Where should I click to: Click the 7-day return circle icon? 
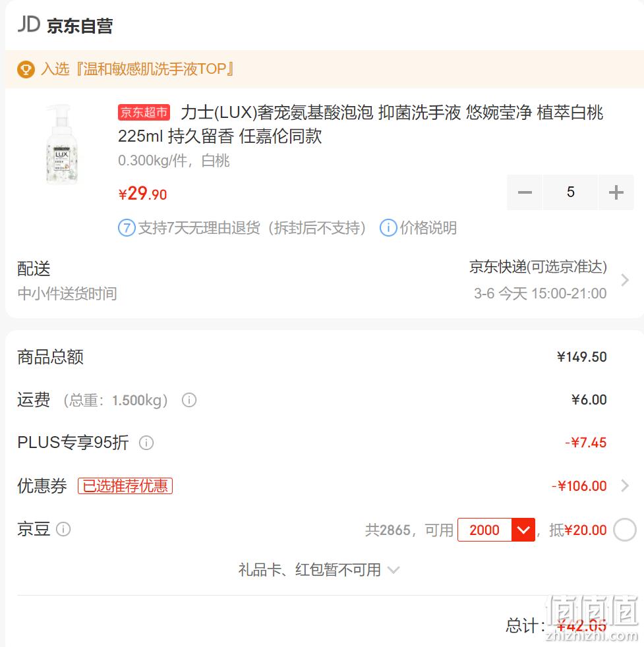pyautogui.click(x=127, y=228)
